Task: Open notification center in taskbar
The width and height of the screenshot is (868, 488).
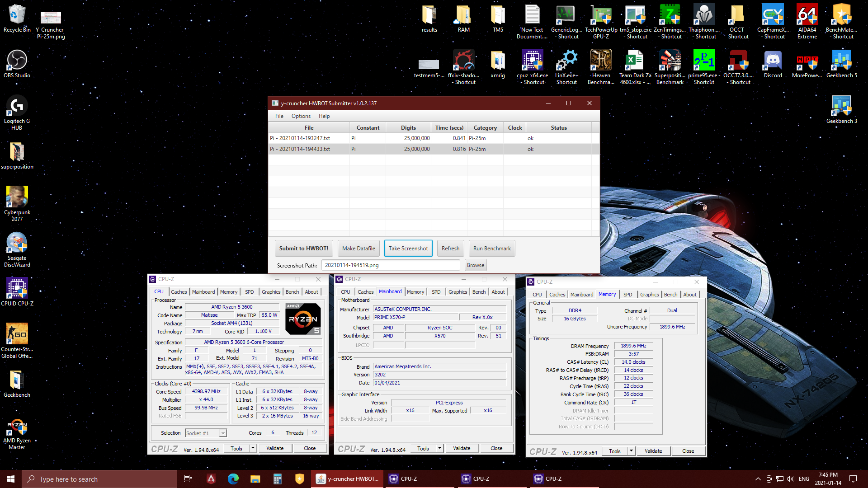Action: tap(853, 479)
